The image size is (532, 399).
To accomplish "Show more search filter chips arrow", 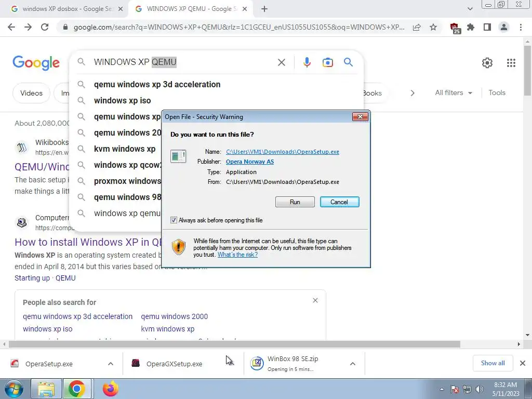I will tap(412, 93).
